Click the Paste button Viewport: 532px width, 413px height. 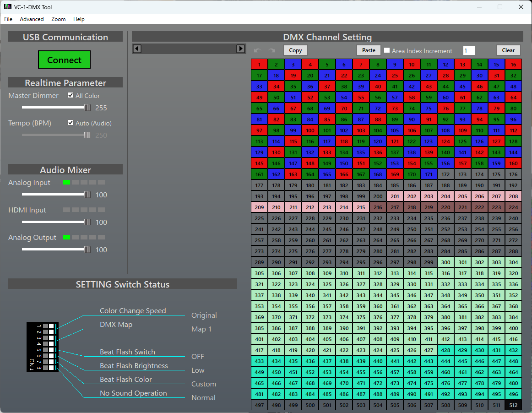[x=369, y=50]
